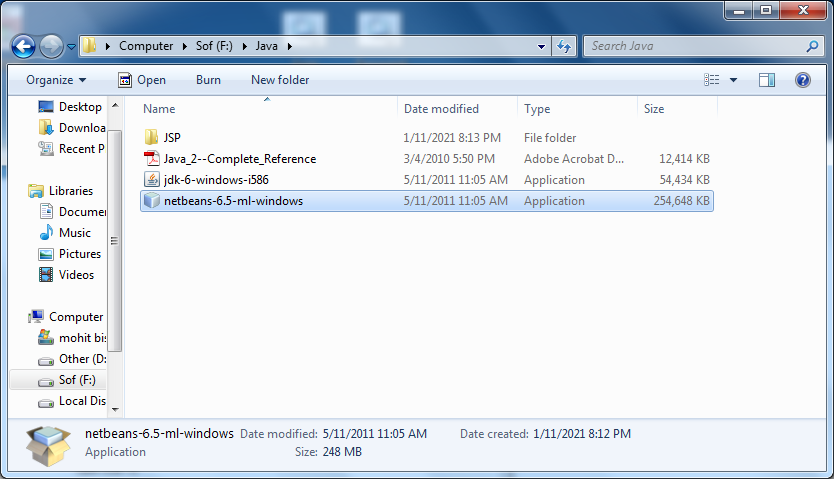
Task: Click the netbeans package icon in details pane
Action: (x=48, y=446)
